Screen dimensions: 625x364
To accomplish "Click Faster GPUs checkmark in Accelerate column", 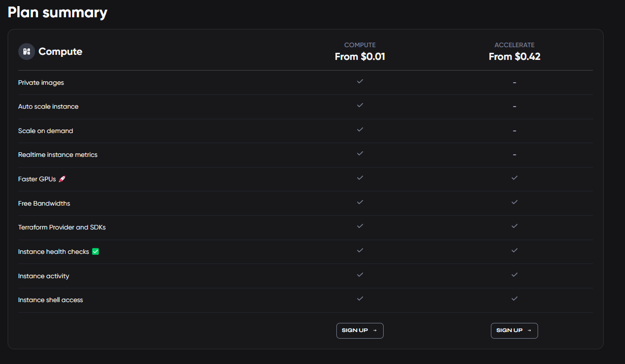I will [x=514, y=178].
